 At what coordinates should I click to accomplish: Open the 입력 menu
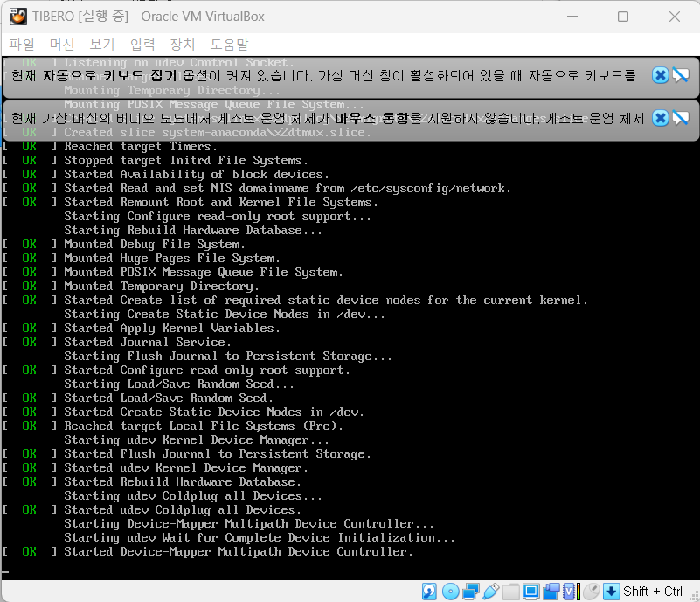pyautogui.click(x=142, y=45)
